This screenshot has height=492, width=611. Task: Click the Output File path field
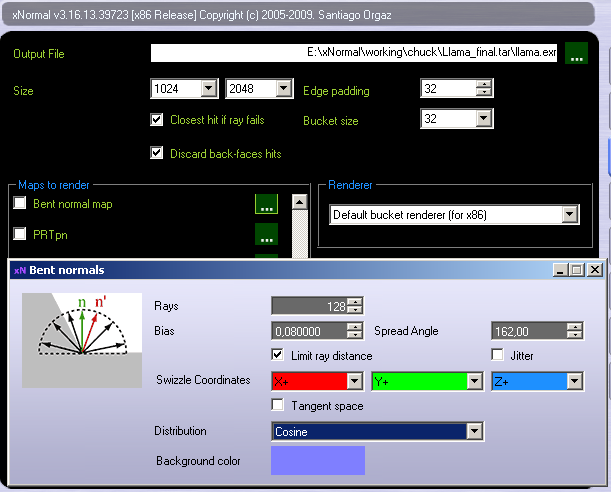click(354, 54)
